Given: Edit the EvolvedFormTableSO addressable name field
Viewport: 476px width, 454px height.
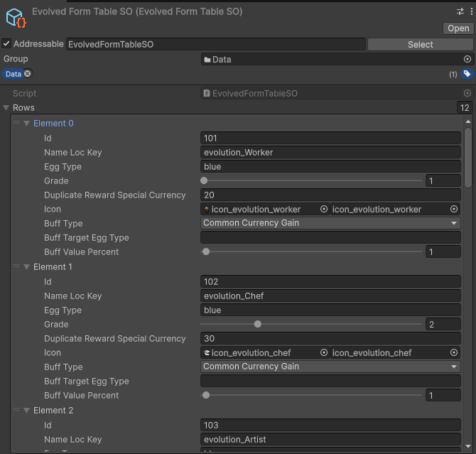Looking at the screenshot, I should tap(215, 44).
